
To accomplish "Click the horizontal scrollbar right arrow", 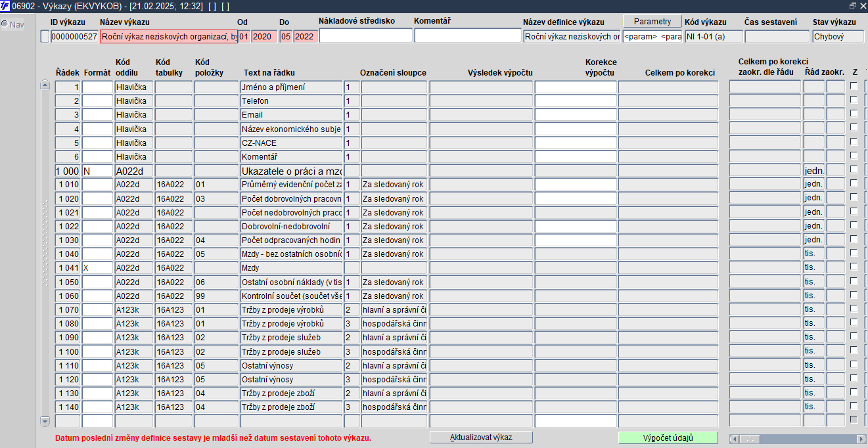I will 861,439.
